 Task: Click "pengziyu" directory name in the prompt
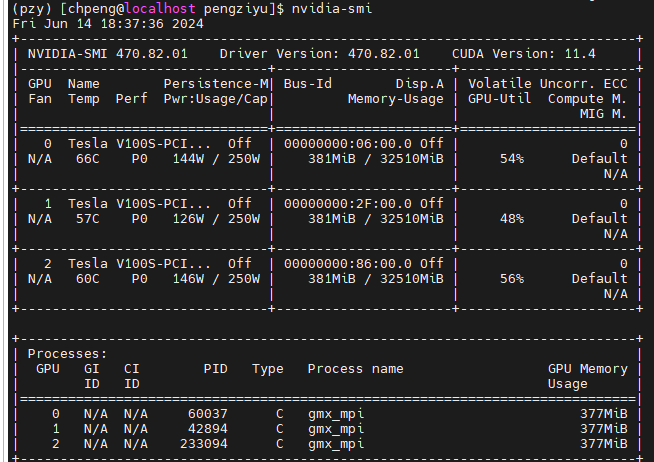pyautogui.click(x=236, y=8)
